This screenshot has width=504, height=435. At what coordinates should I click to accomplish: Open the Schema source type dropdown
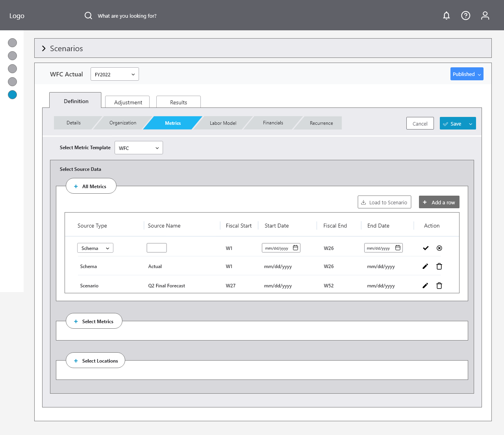pyautogui.click(x=95, y=248)
